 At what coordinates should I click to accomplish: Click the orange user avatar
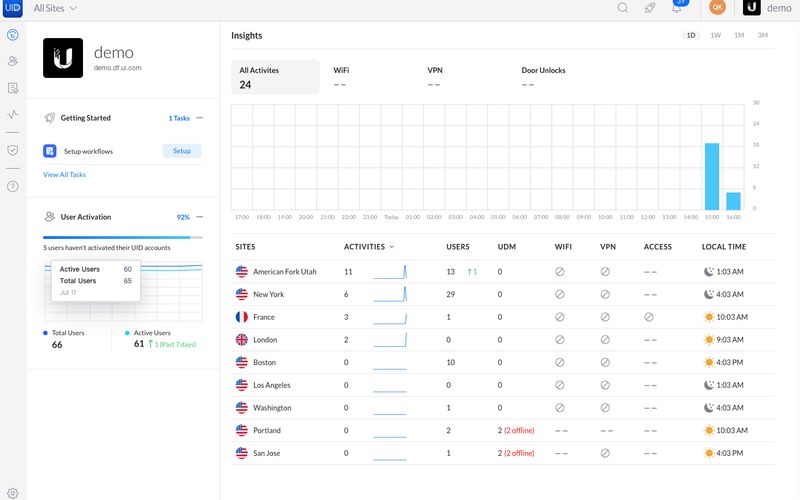tap(717, 7)
